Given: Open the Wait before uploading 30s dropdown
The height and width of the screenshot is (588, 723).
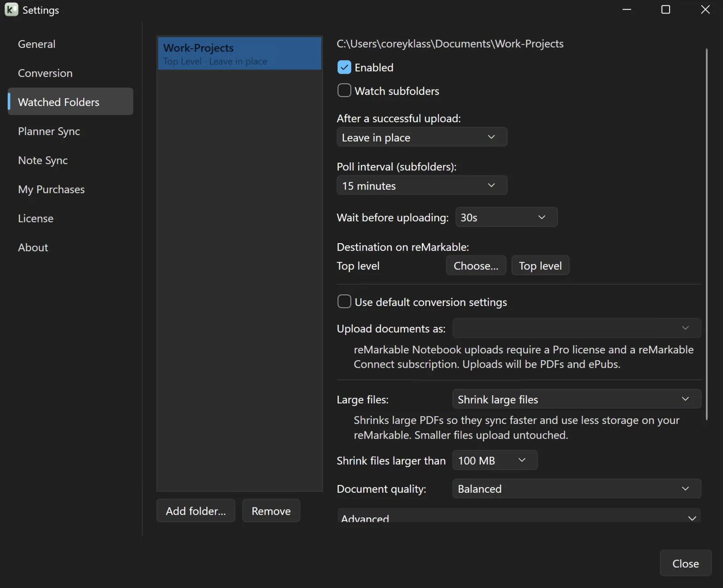Looking at the screenshot, I should point(507,217).
